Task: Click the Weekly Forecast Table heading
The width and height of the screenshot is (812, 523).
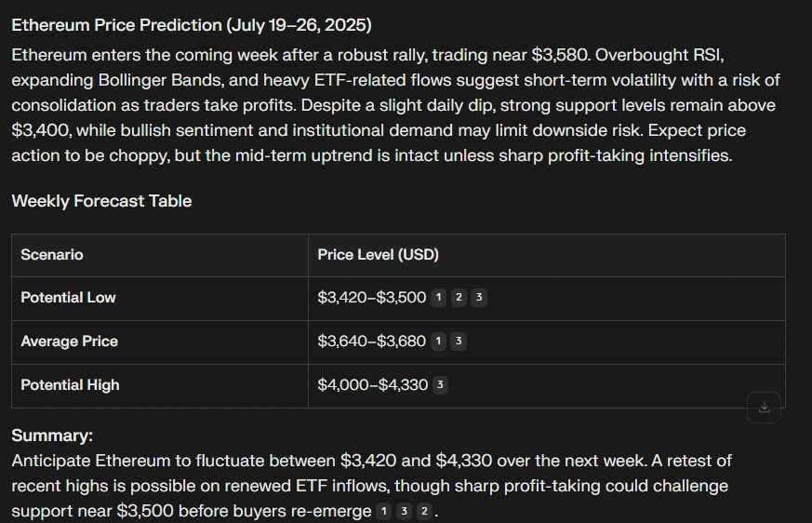Action: [101, 201]
